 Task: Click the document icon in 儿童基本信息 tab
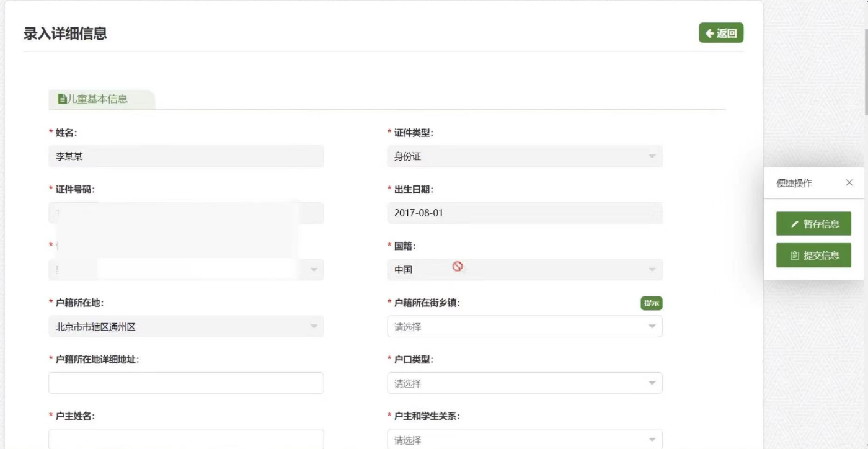[x=62, y=99]
